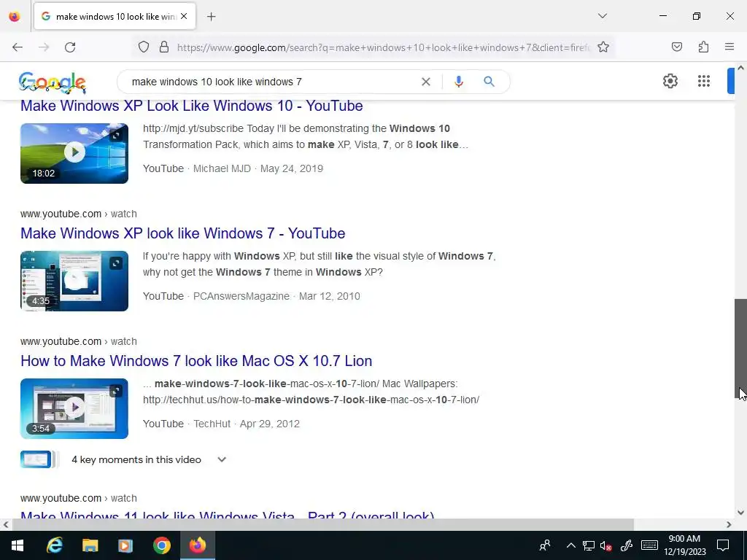Click the forward navigation arrow
This screenshot has width=747, height=560.
44,47
